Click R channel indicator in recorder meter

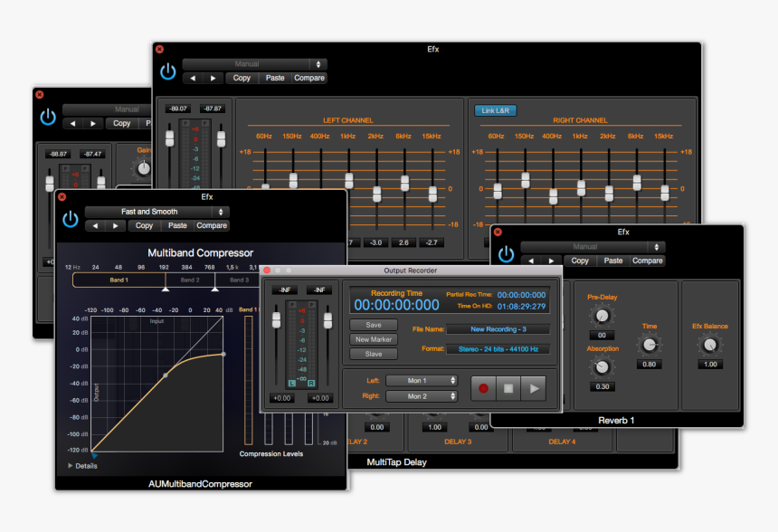[x=311, y=383]
